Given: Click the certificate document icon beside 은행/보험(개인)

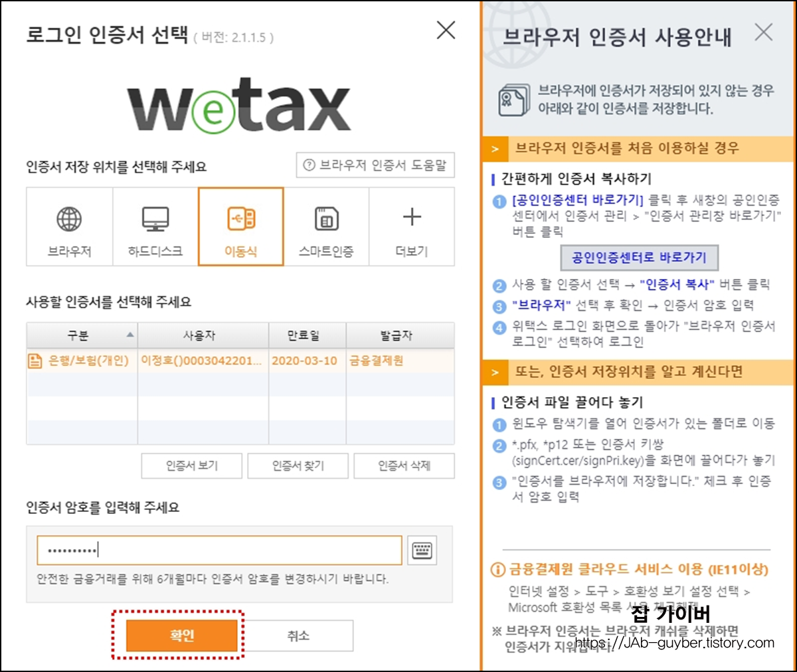Looking at the screenshot, I should click(x=35, y=361).
